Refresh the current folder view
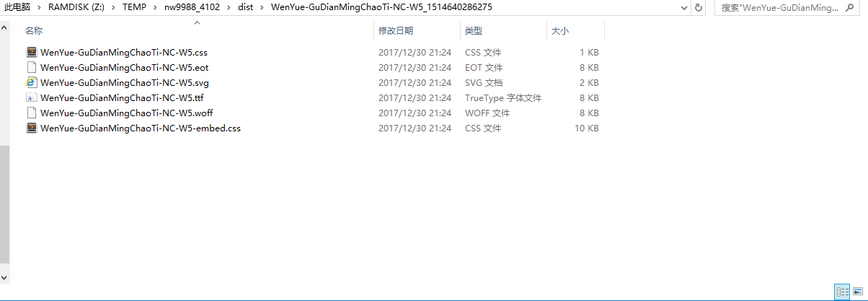This screenshot has width=868, height=301. pos(698,7)
